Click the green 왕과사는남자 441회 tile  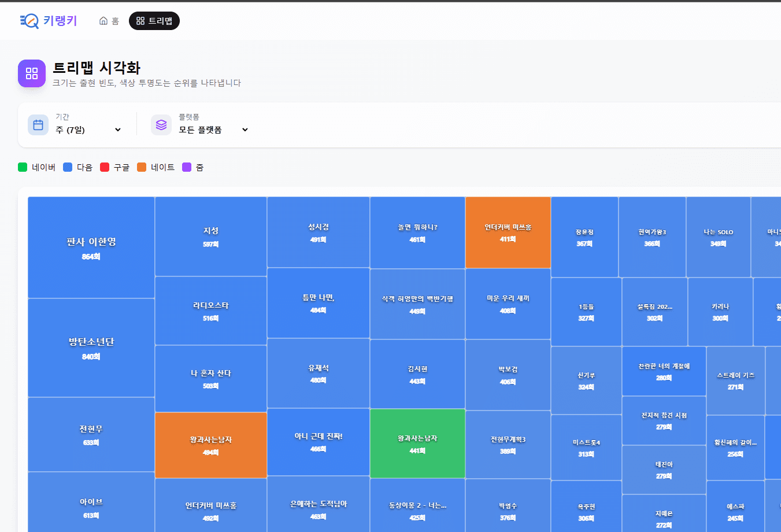417,444
